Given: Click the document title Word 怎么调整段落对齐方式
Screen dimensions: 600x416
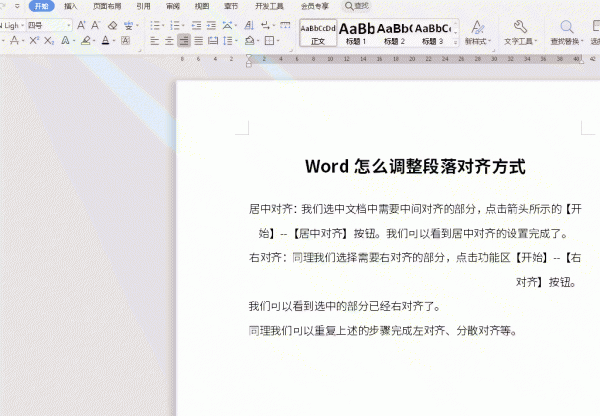Looking at the screenshot, I should tap(415, 166).
